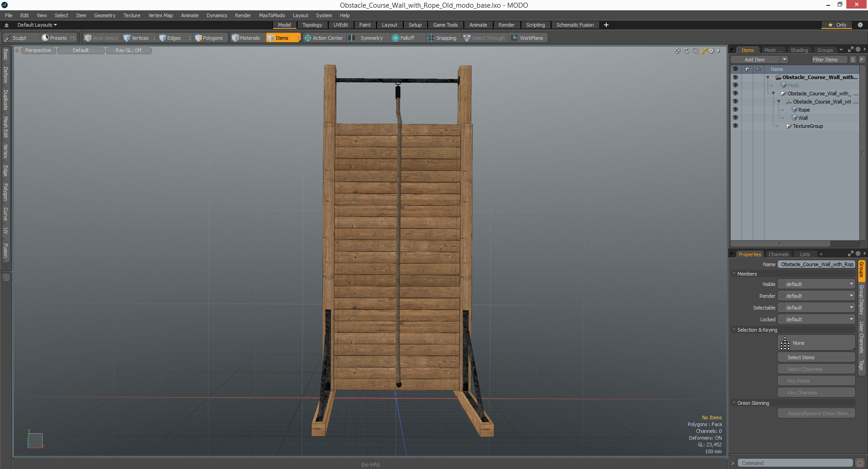Click the Filter Items field

[829, 60]
